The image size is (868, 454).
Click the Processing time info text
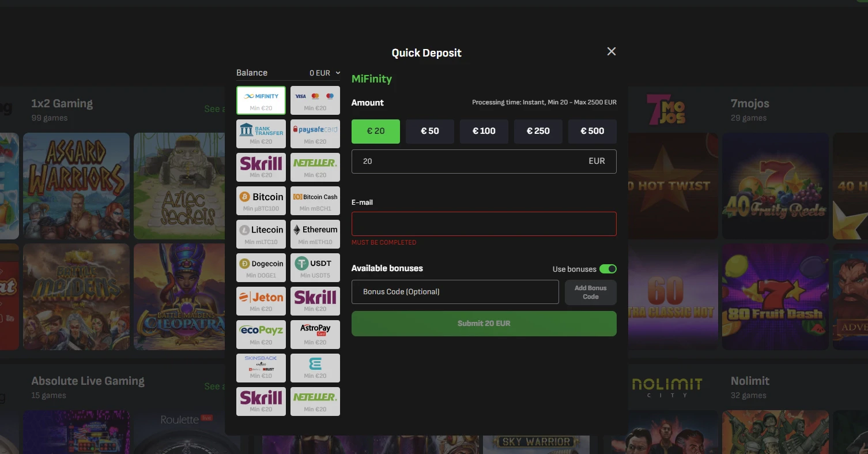coord(544,102)
